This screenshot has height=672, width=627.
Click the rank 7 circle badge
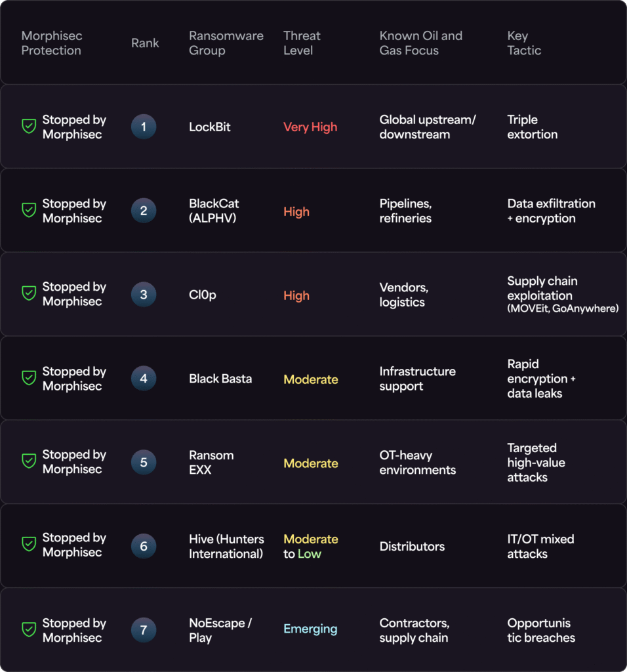144,630
